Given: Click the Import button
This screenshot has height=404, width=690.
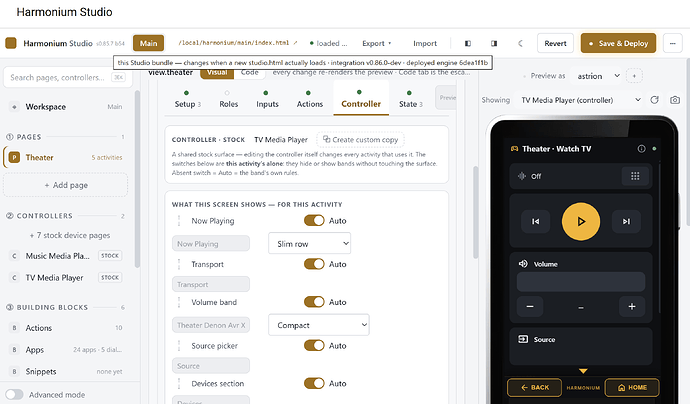Looking at the screenshot, I should tap(425, 43).
